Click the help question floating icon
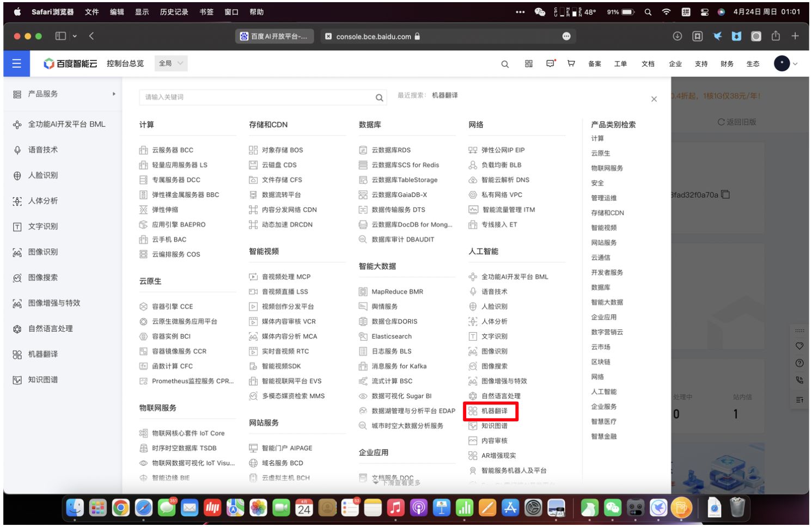This screenshot has height=527, width=812. (x=799, y=363)
